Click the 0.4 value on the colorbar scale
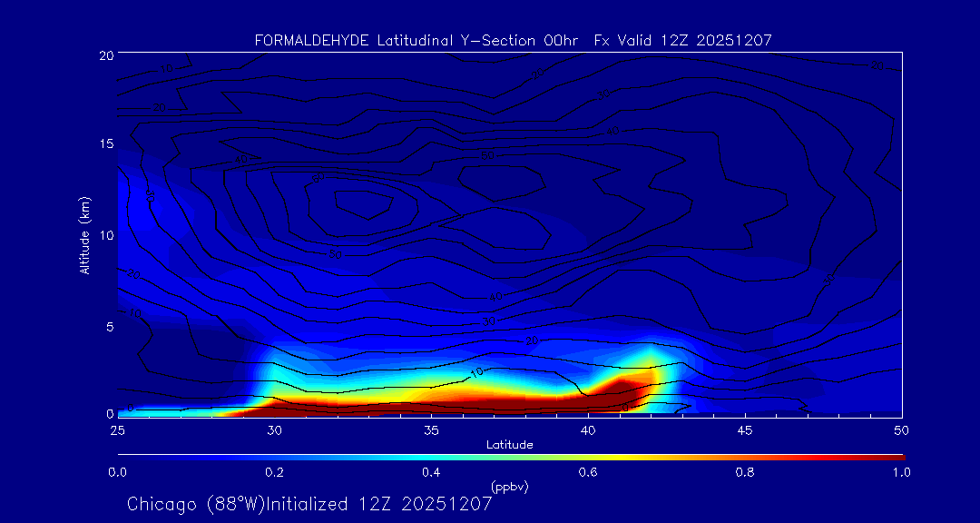 pos(431,472)
